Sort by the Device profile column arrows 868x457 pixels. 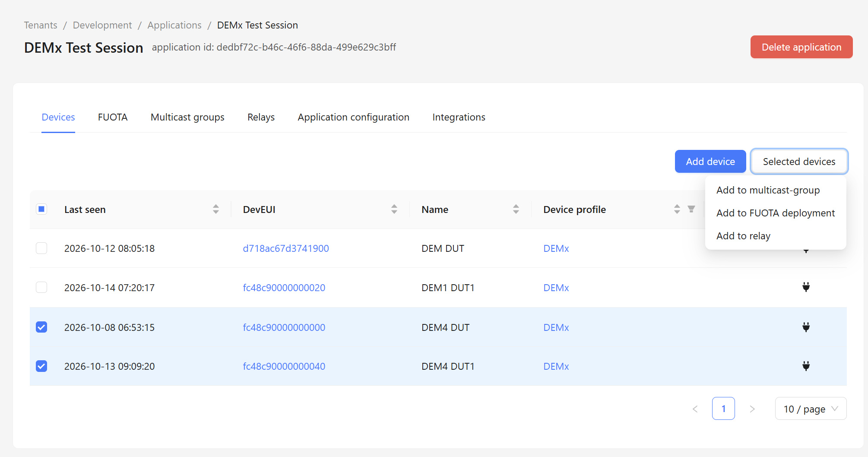(x=677, y=209)
